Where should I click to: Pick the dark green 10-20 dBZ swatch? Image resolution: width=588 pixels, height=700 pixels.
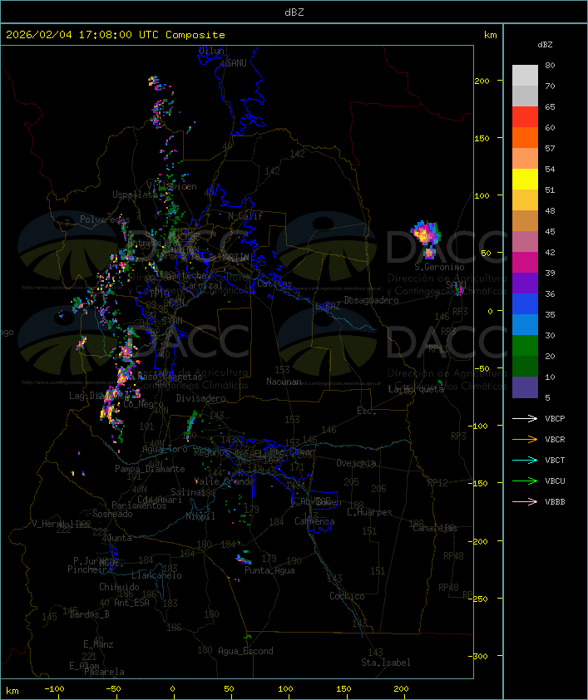pyautogui.click(x=525, y=367)
